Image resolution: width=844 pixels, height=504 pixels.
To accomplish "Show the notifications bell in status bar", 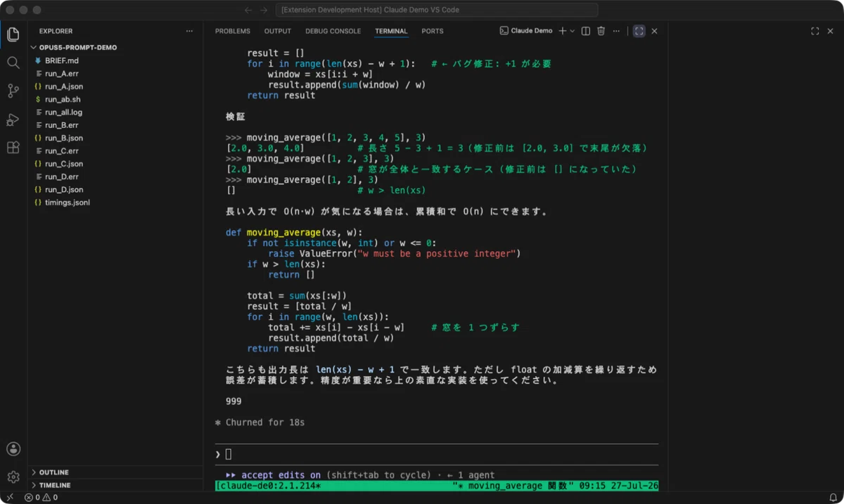I will pos(833,498).
